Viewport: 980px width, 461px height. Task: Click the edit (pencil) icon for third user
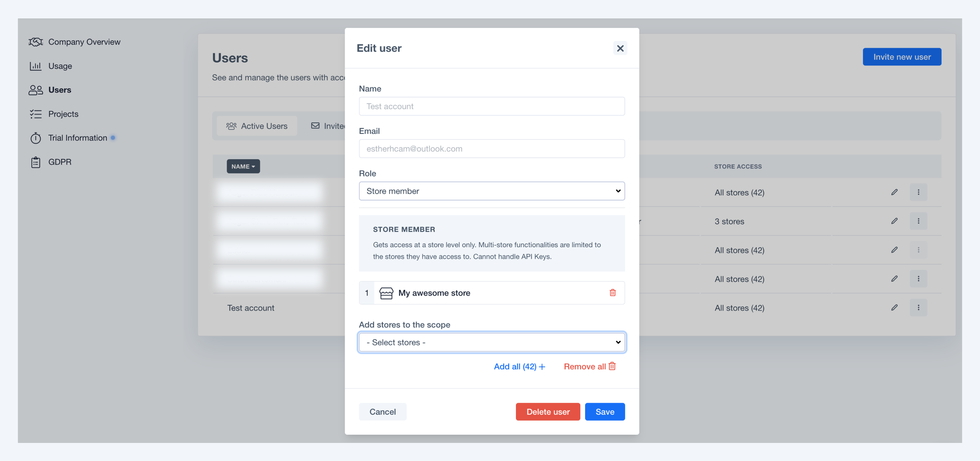(894, 249)
